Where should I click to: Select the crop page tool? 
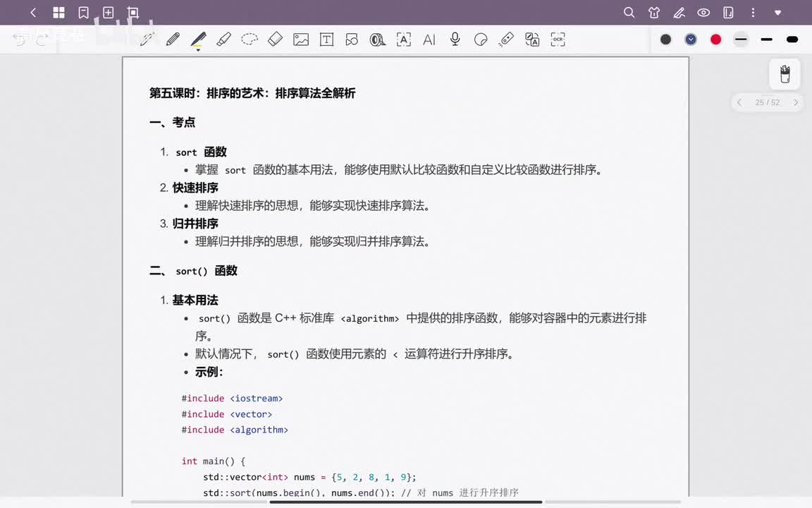(133, 13)
